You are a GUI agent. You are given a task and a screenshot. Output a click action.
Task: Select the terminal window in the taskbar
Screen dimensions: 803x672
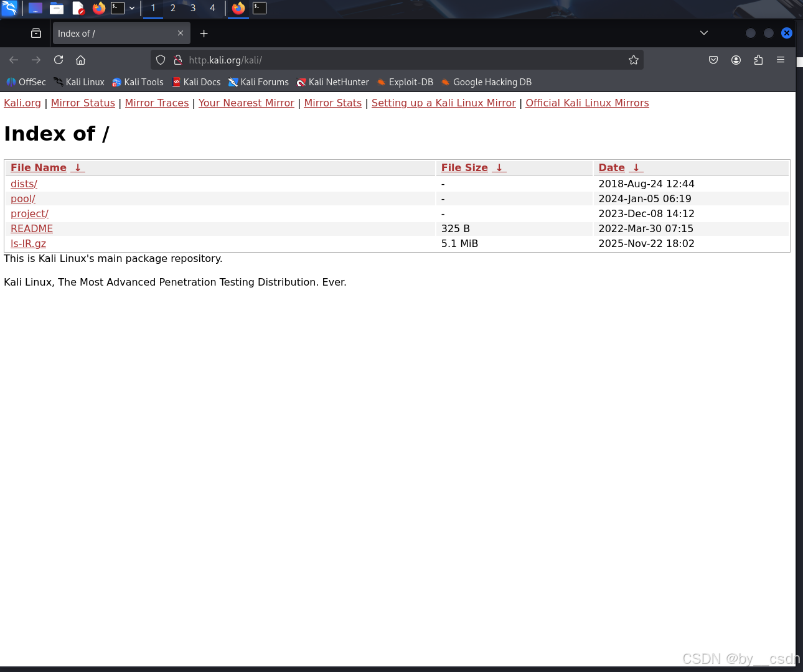(260, 8)
